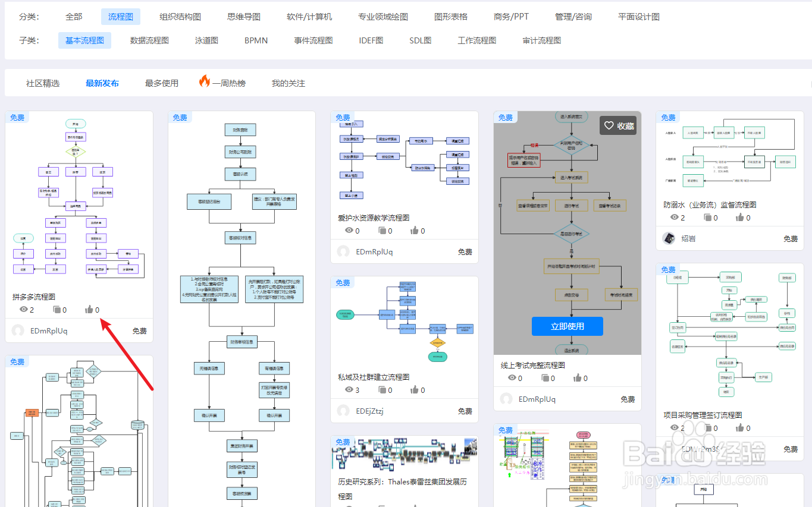
Task: Click the 收藏 heart icon on 线上考试完整流程图
Action: click(609, 125)
